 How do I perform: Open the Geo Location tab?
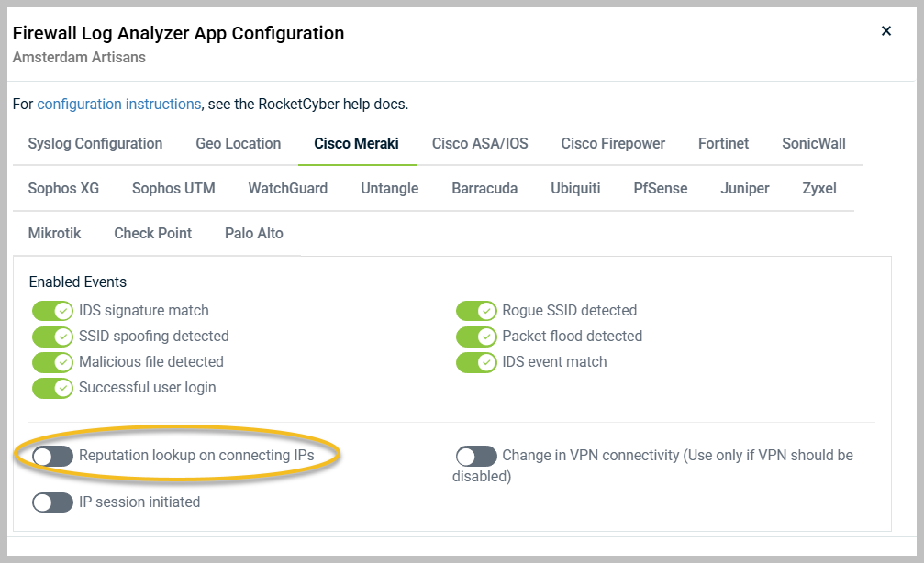click(238, 143)
